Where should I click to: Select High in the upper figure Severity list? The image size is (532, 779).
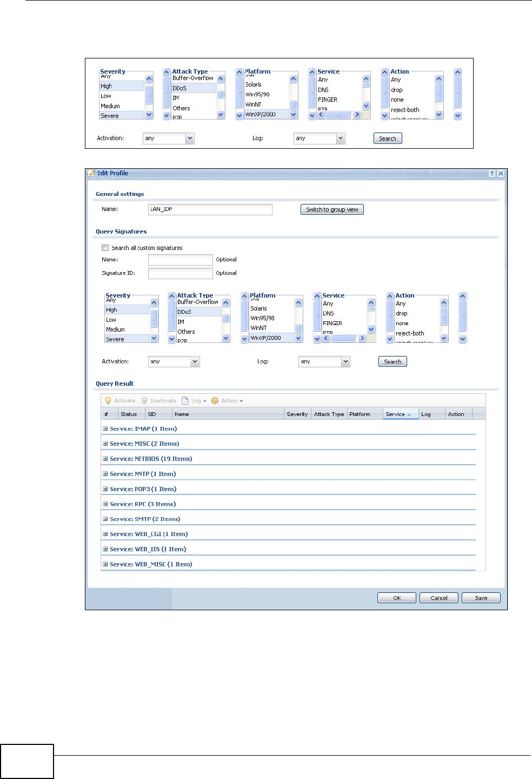click(122, 86)
